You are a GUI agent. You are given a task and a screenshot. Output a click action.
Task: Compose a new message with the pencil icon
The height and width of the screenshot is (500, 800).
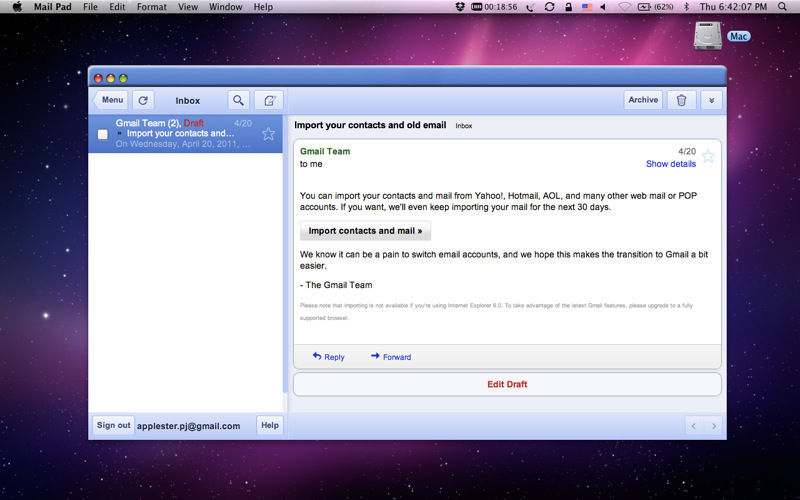(269, 101)
